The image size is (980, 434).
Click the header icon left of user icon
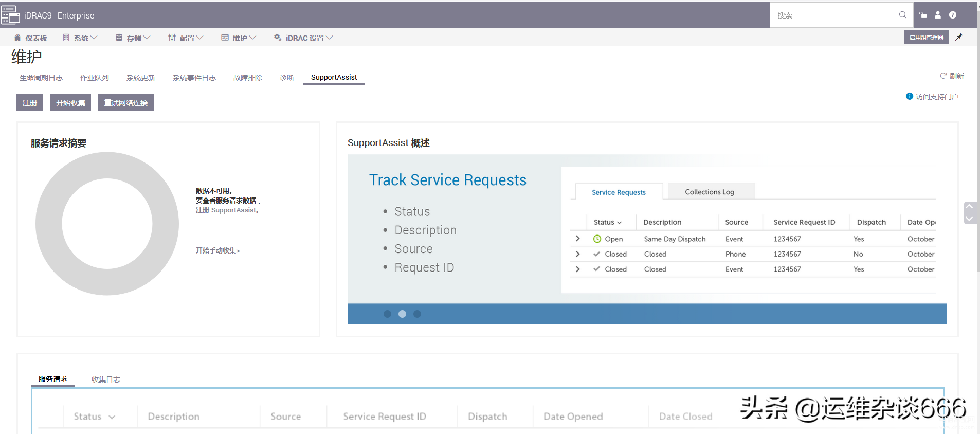coord(923,15)
